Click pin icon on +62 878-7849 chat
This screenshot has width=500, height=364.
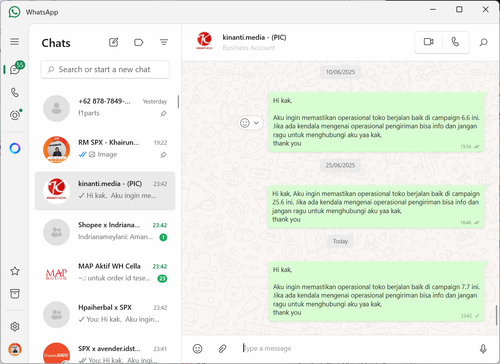point(163,114)
